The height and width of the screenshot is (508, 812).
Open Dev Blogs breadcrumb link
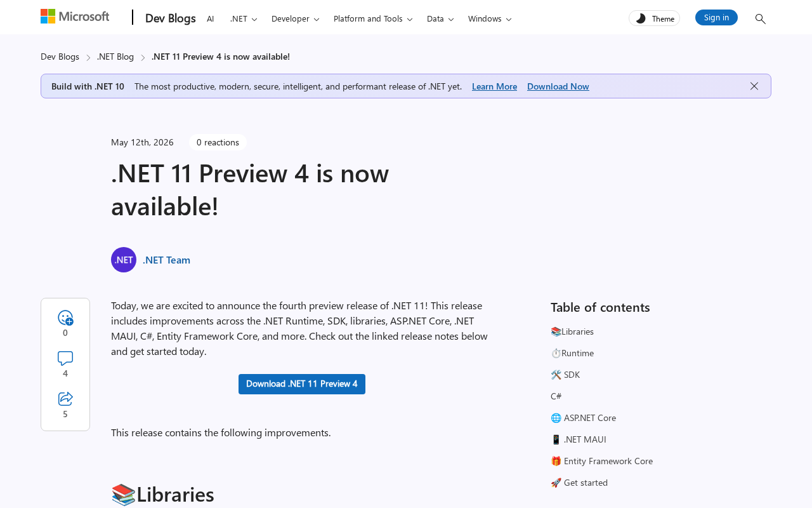coord(60,57)
